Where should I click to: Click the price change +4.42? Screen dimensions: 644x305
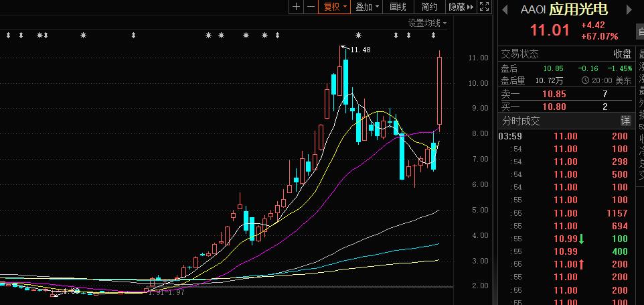592,25
